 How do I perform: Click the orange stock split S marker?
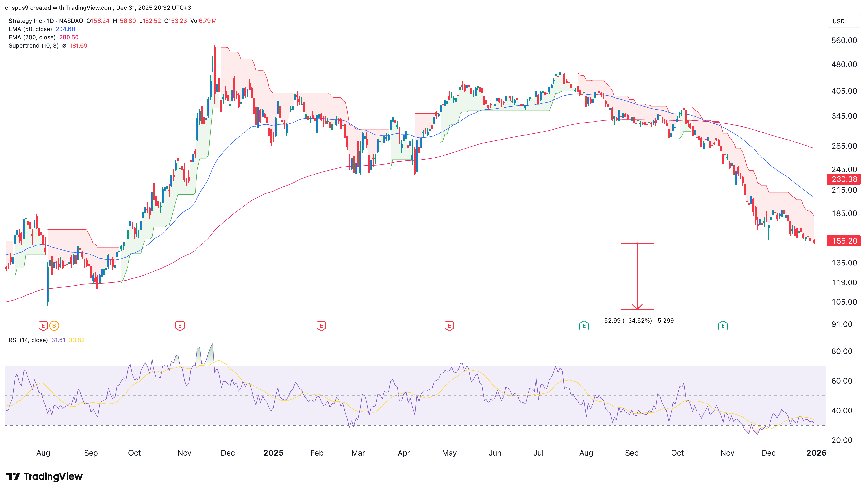pos(54,326)
